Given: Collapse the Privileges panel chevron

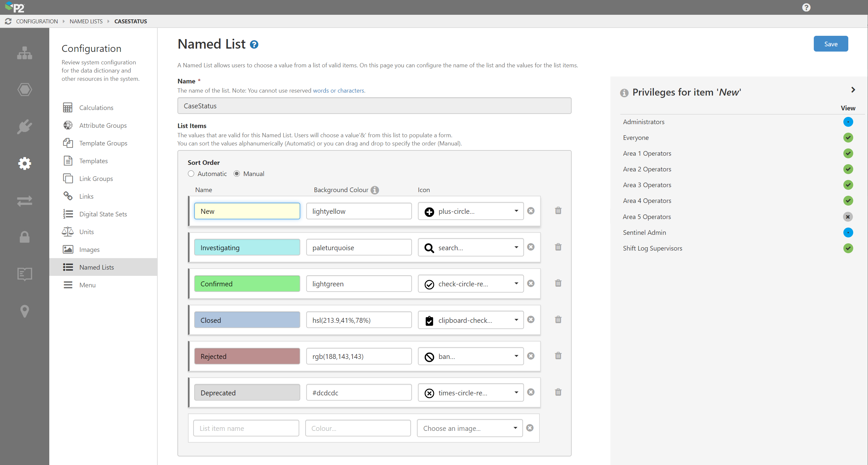Looking at the screenshot, I should [x=853, y=90].
